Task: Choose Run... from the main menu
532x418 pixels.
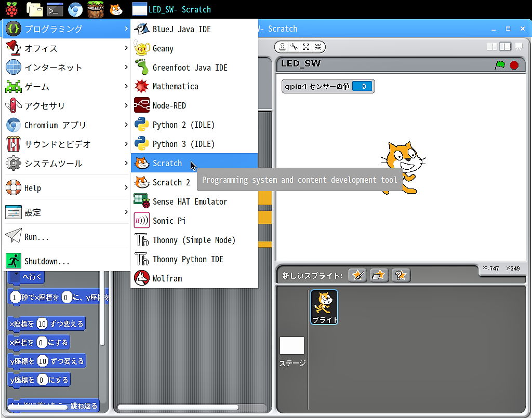Action: click(67, 236)
